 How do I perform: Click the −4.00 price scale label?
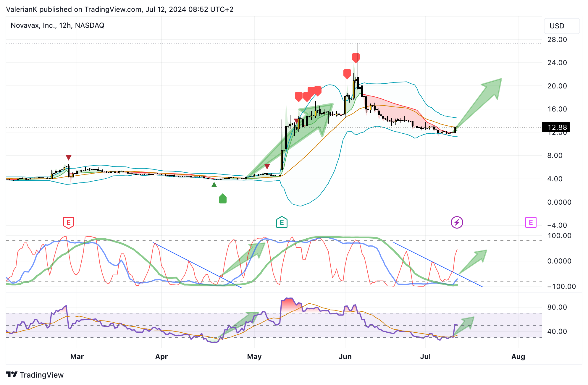click(557, 225)
